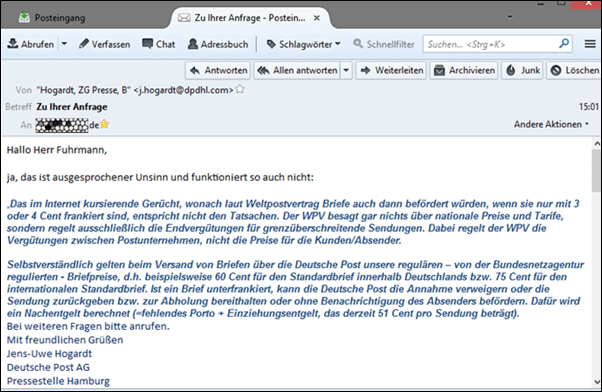Mark the message as Junk
This screenshot has height=392, width=602.
[522, 70]
